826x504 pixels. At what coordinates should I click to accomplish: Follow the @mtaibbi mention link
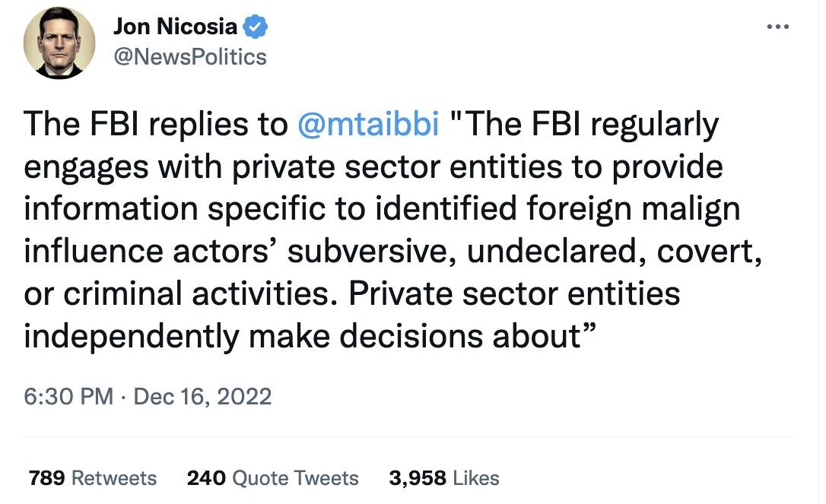(x=368, y=124)
